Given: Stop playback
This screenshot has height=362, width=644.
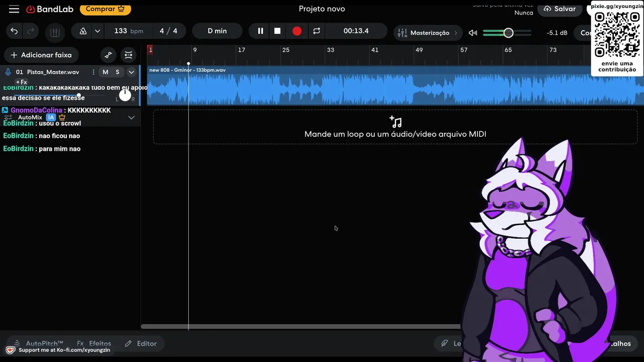Looking at the screenshot, I should (x=277, y=31).
